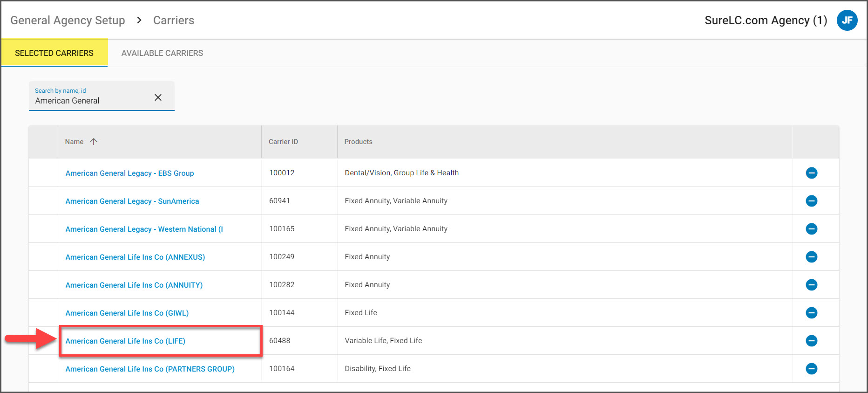Screen dimensions: 868x393
Task: Open American General Legacy - Western National
Action: pyautogui.click(x=144, y=229)
